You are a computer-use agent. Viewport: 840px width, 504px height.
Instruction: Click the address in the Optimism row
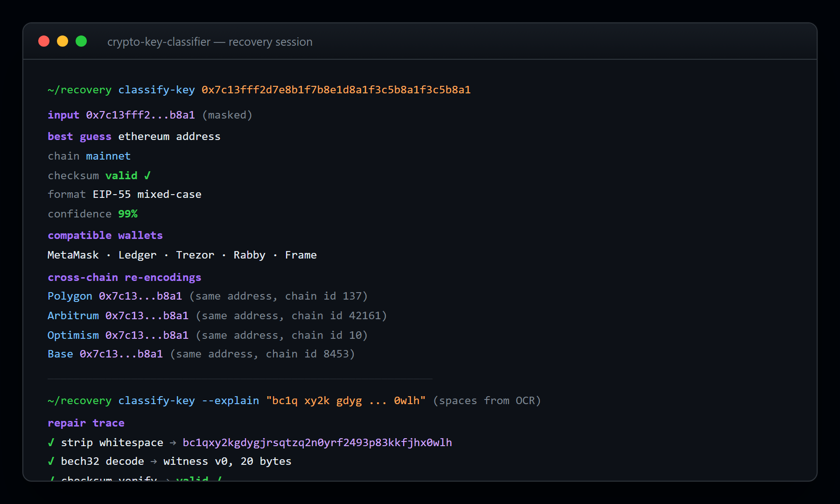[147, 335]
